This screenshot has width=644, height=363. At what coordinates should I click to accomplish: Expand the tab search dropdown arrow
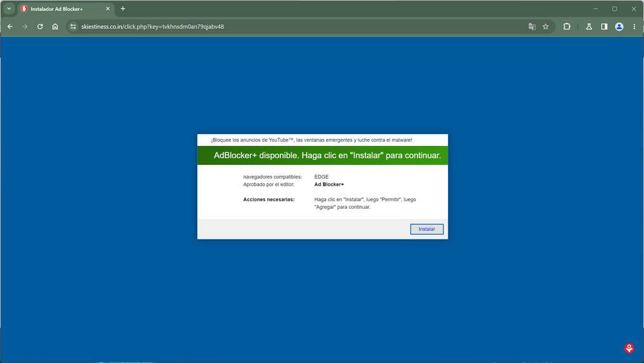[9, 9]
